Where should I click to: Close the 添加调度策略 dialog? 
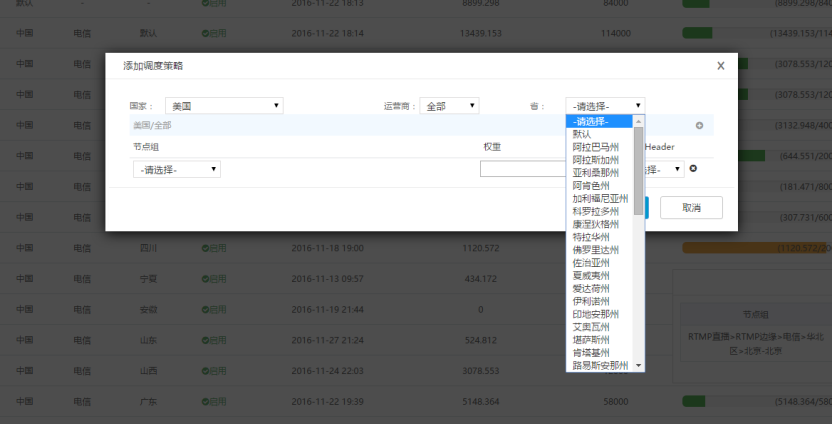(721, 66)
